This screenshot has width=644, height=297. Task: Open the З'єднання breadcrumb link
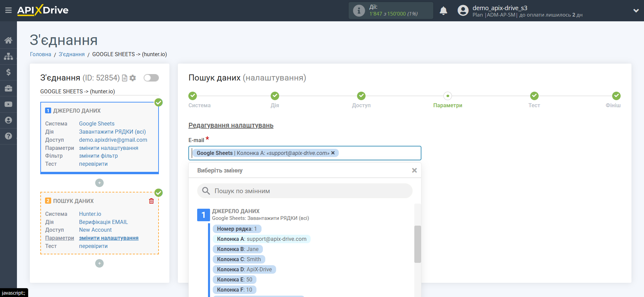(72, 54)
